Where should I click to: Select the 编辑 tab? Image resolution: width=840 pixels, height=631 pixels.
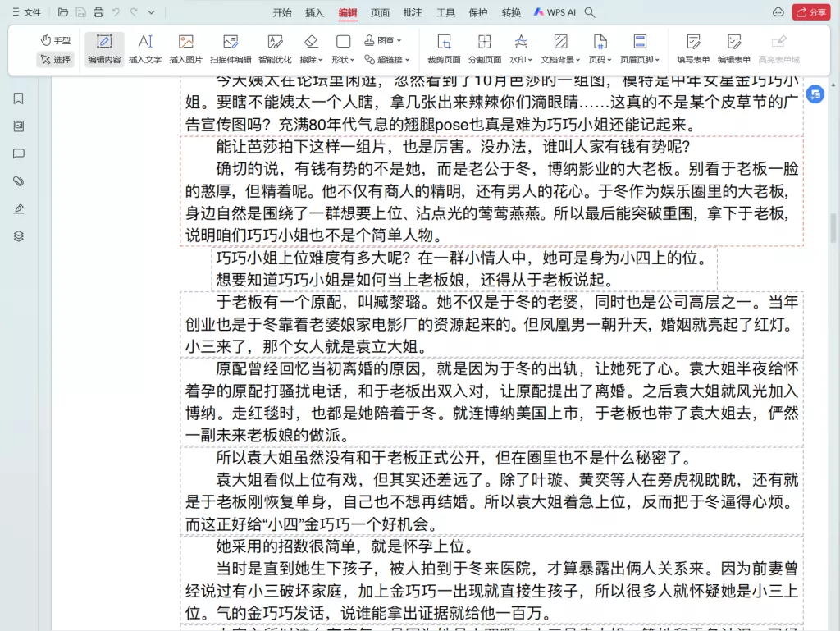point(348,12)
